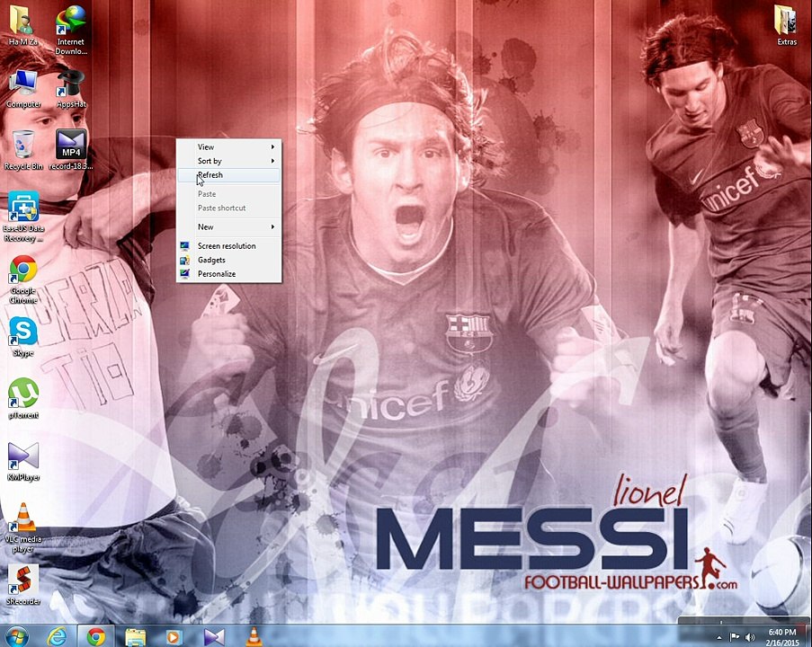This screenshot has width=812, height=647.
Task: Select the record-183 MP4 file icon
Action: click(71, 150)
